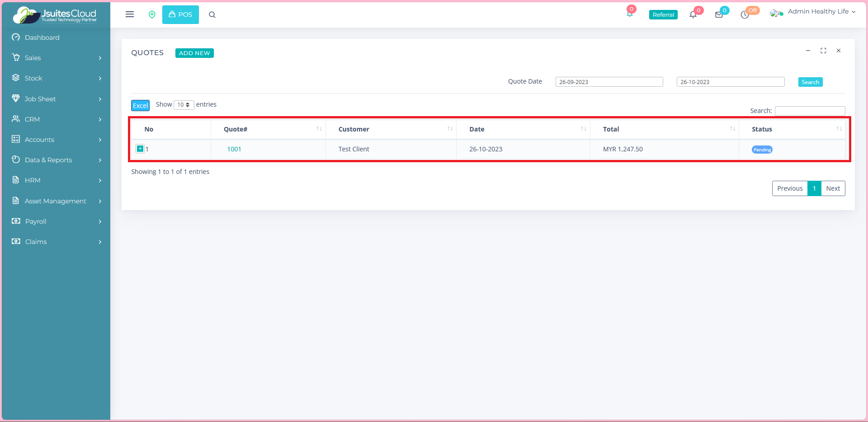Open the search magnifier icon in top bar
868x422 pixels.
click(x=212, y=15)
